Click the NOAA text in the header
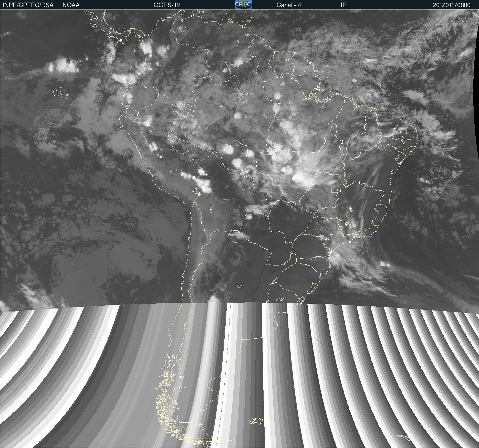The height and width of the screenshot is (448, 479). [71, 5]
